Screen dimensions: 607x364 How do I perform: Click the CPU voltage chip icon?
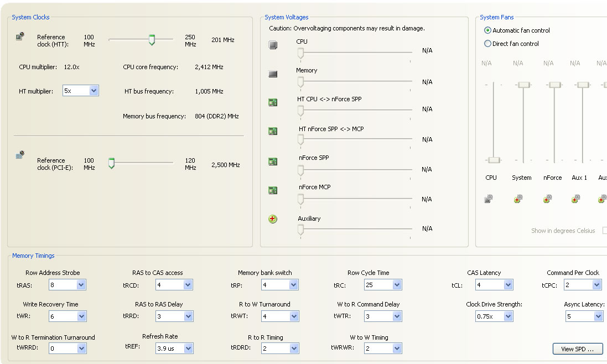273,45
